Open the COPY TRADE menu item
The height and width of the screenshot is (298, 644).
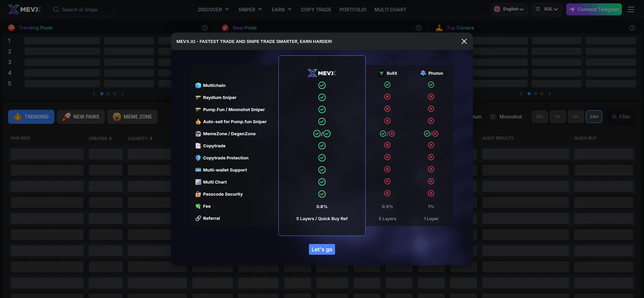(x=316, y=10)
